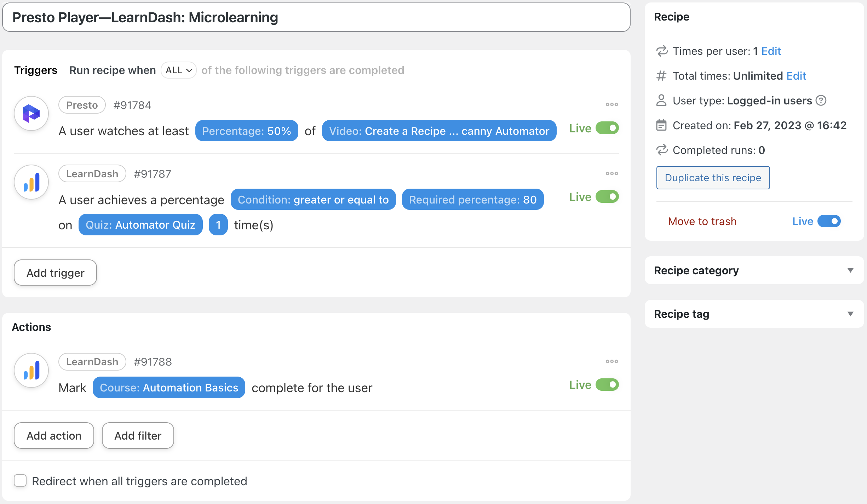Click the trigger ID #91787

tap(153, 174)
